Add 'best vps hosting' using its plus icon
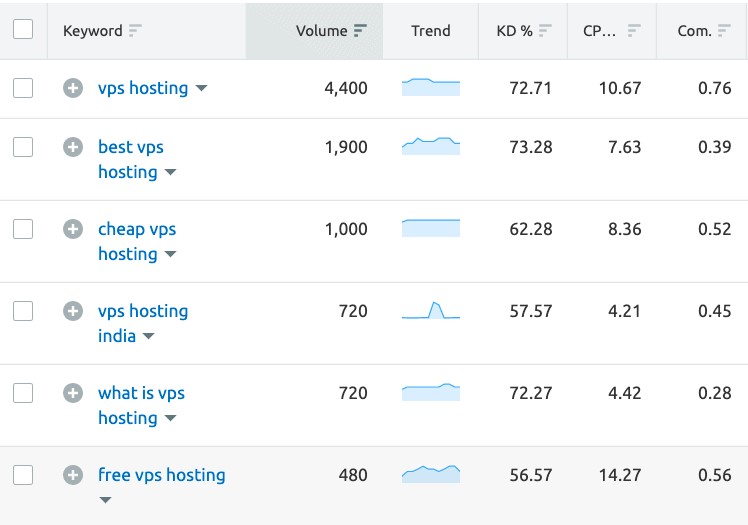The height and width of the screenshot is (525, 748). tap(73, 147)
